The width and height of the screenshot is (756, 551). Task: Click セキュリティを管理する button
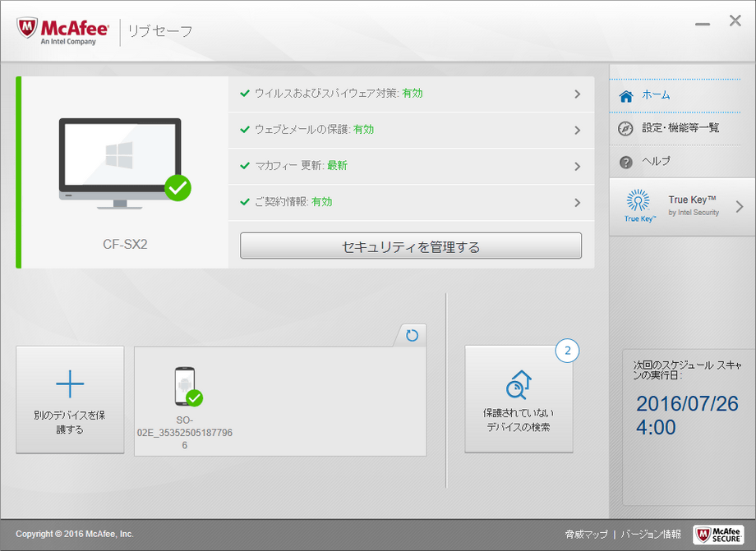(x=411, y=246)
